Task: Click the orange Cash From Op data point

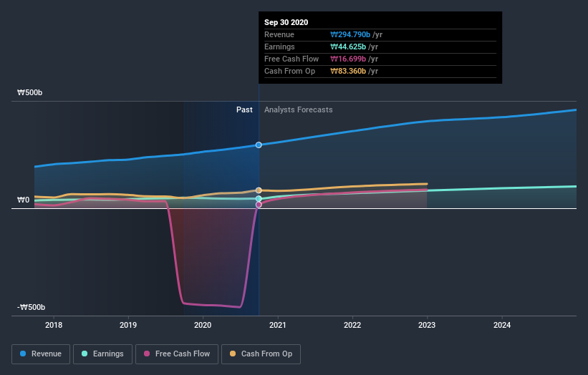Action: coord(259,190)
